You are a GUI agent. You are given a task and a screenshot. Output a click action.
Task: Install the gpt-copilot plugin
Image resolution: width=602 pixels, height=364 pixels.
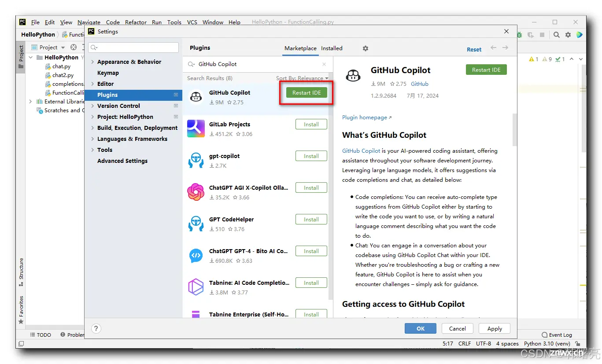coord(311,156)
